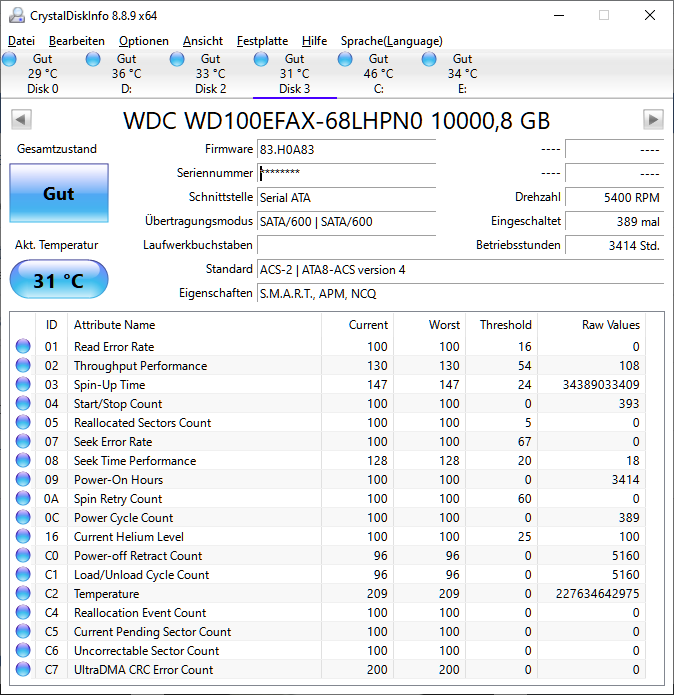Image resolution: width=674 pixels, height=695 pixels.
Task: Open the Sprache(Language) menu
Action: pyautogui.click(x=392, y=41)
